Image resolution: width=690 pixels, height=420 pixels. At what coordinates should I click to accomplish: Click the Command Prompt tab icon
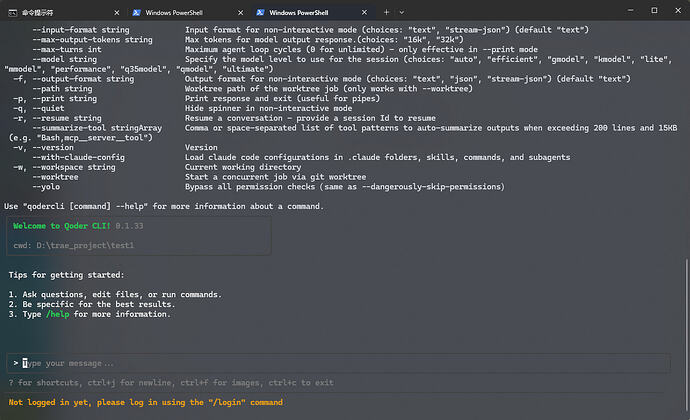click(x=12, y=13)
